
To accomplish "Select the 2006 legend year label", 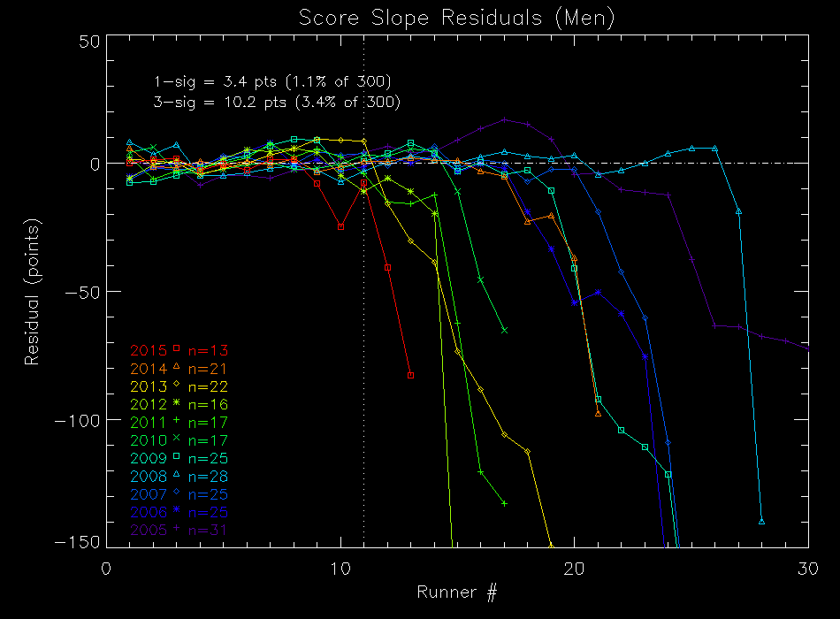I will [149, 513].
